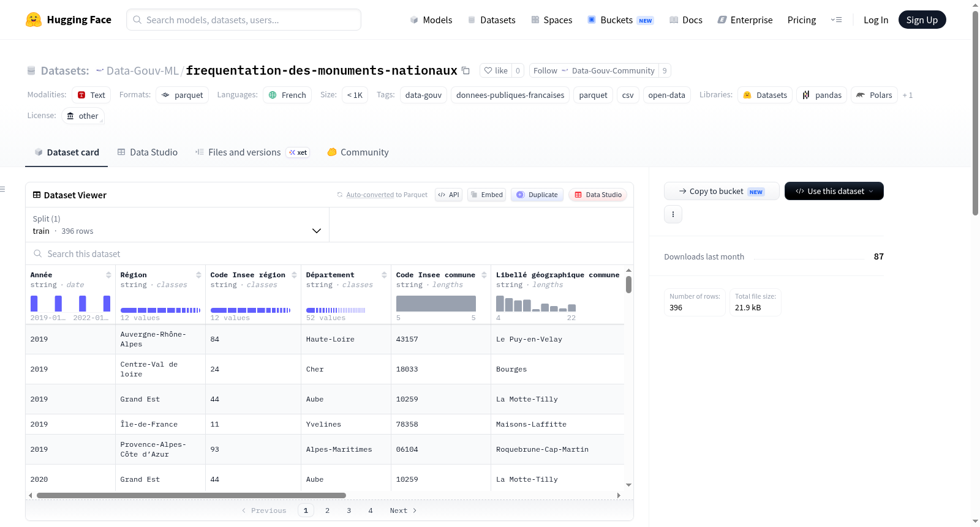Switch to the Data Studio tab
This screenshot has height=527, width=980.
point(148,152)
